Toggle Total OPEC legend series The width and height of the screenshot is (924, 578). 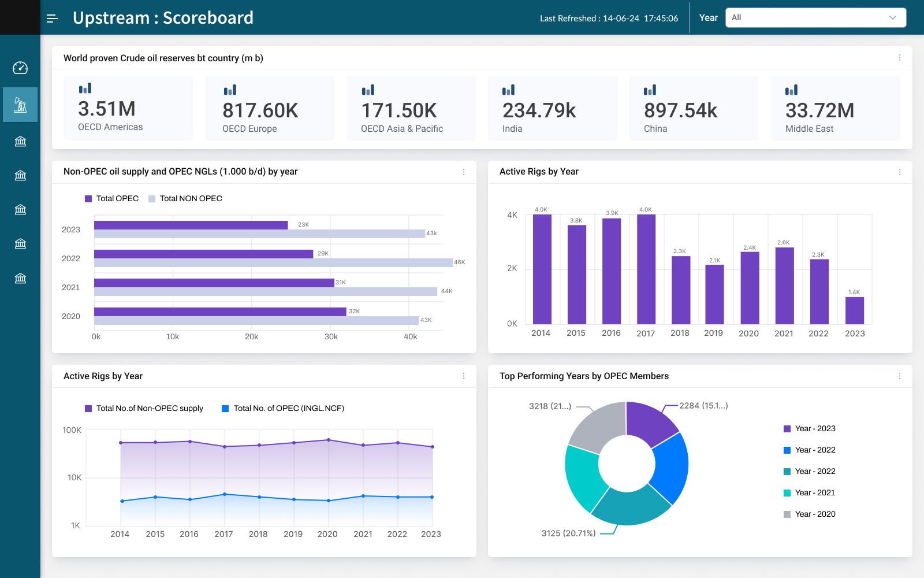tap(112, 198)
